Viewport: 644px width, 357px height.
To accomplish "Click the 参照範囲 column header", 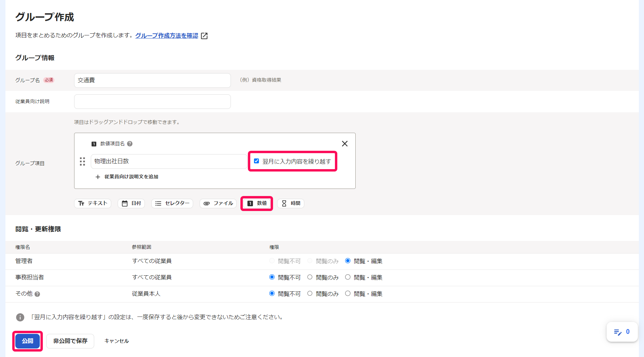I will pos(141,247).
